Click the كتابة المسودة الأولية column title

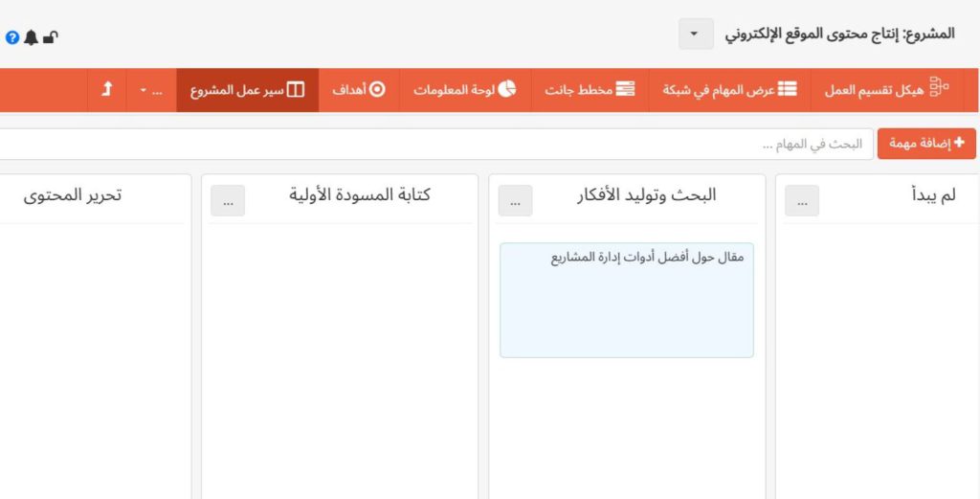tap(360, 195)
